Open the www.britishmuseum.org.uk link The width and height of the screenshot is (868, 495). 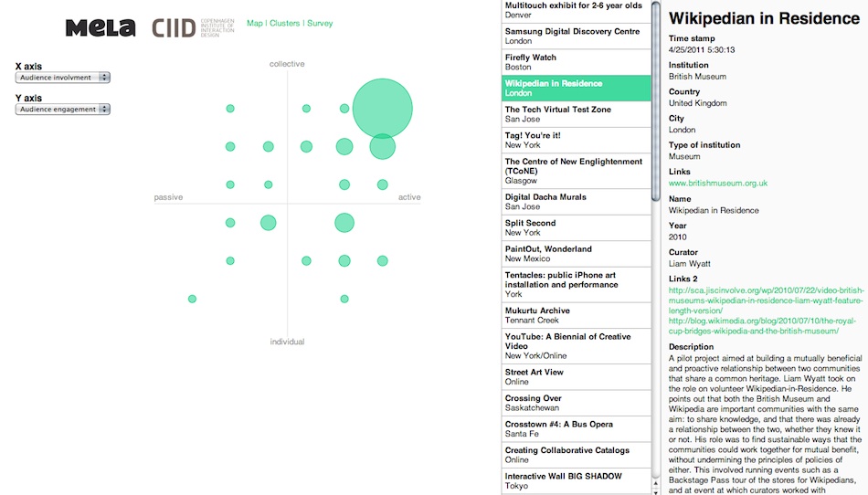point(718,183)
